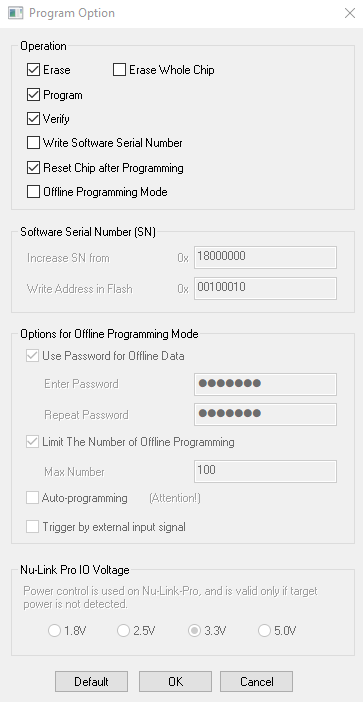Check Write Software Serial Number
The image size is (363, 702).
tap(33, 143)
